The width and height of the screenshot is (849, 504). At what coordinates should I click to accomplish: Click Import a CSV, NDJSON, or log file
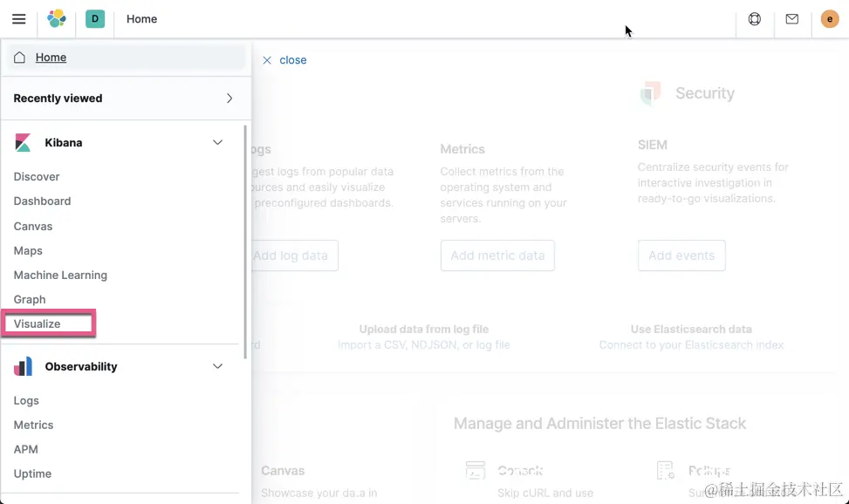pos(424,344)
